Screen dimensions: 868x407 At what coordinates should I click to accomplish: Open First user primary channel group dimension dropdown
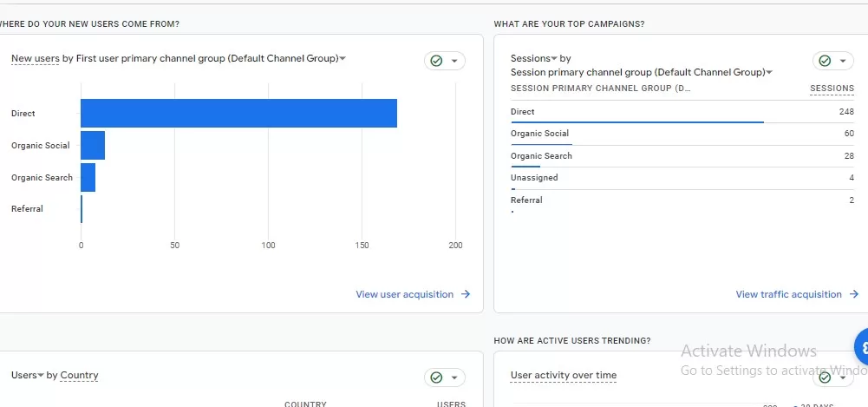211,59
